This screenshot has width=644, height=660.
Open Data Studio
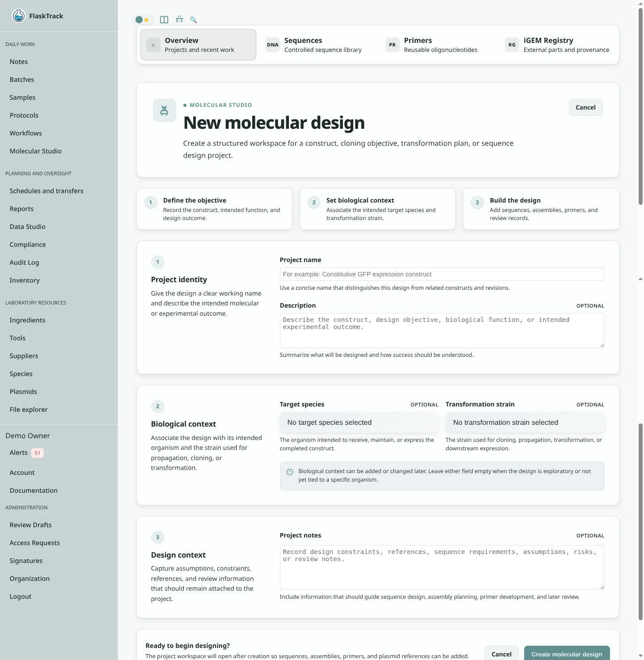[x=28, y=227]
